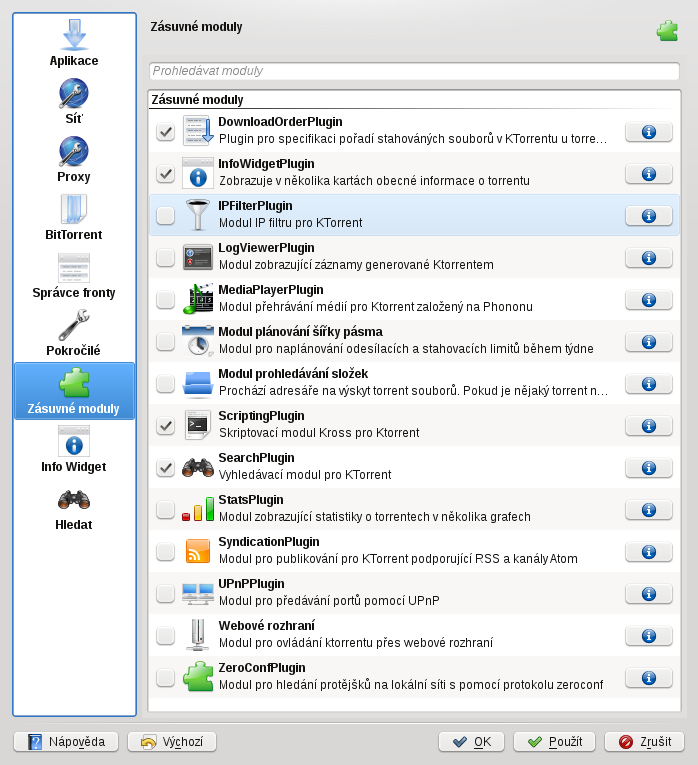Click the IPFilterPlugin funnel icon
The height and width of the screenshot is (765, 698).
[x=198, y=215]
